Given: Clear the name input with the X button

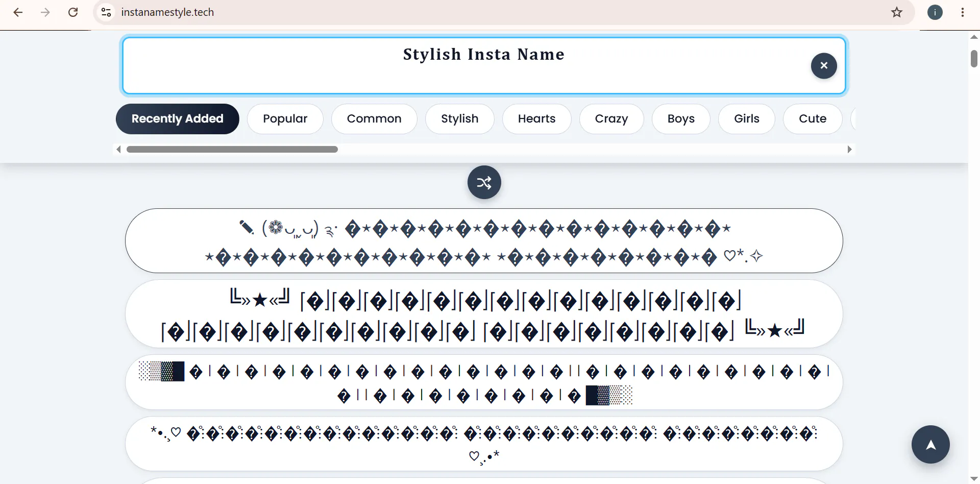Looking at the screenshot, I should [x=824, y=65].
